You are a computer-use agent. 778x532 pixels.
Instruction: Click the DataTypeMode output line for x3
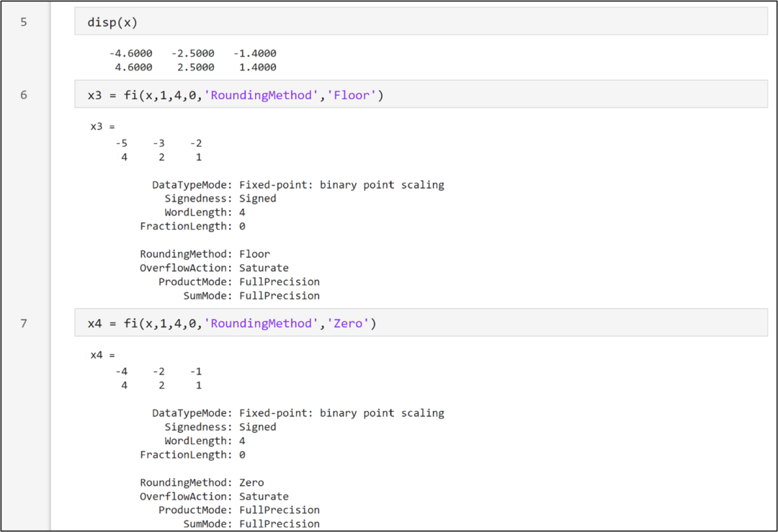point(298,184)
